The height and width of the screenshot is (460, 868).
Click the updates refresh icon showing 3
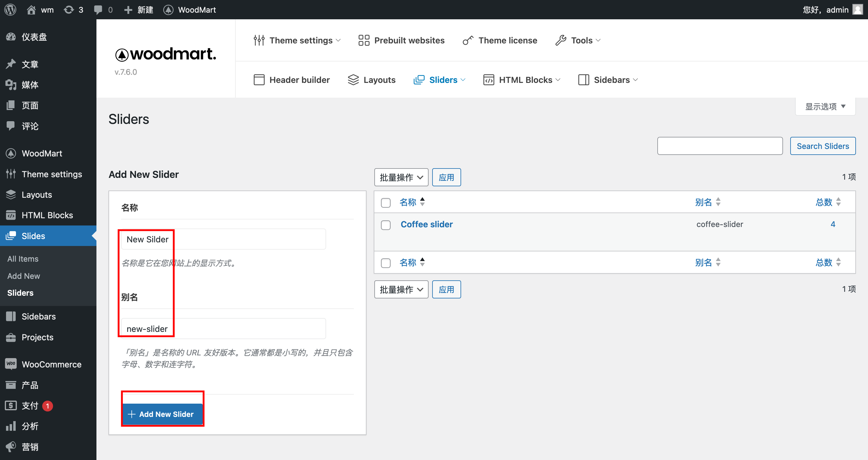click(69, 9)
